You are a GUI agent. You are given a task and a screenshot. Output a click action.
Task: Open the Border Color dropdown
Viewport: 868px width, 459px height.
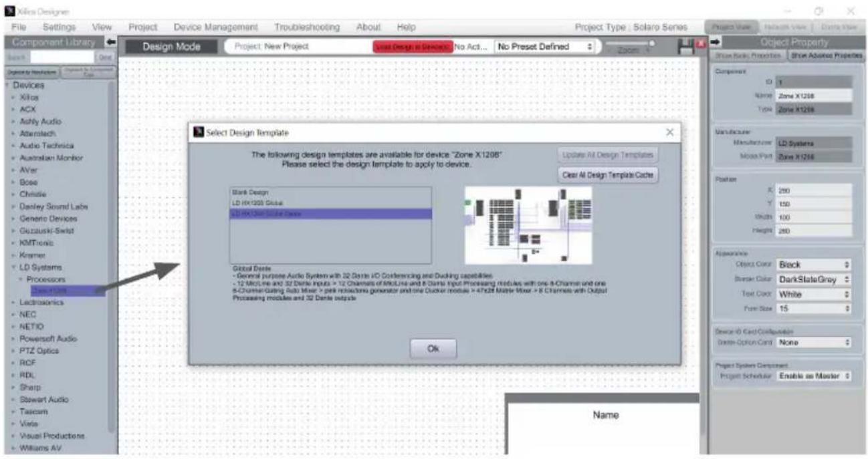[814, 279]
